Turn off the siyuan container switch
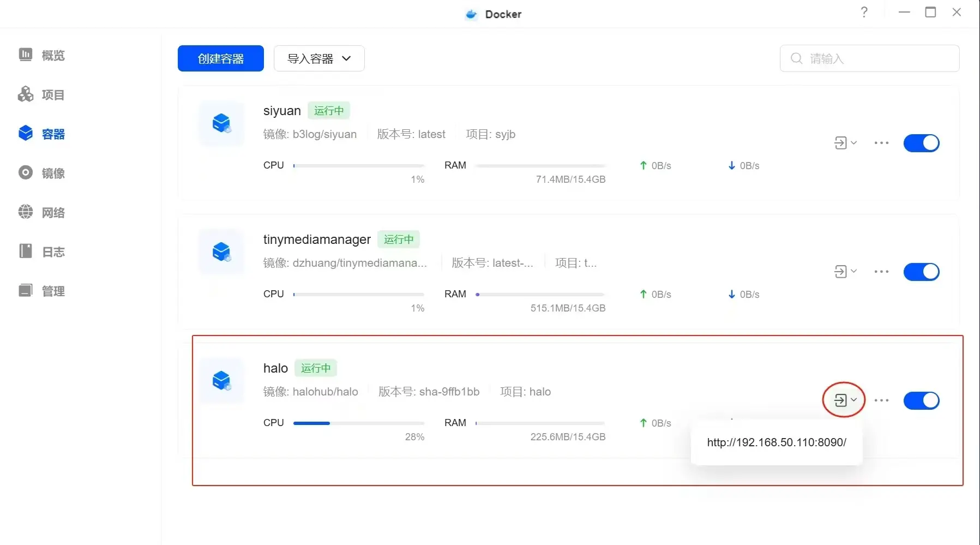980x545 pixels. (x=921, y=143)
